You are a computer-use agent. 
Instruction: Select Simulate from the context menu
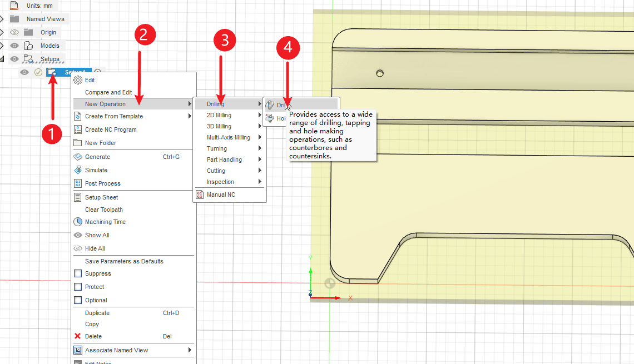[96, 170]
